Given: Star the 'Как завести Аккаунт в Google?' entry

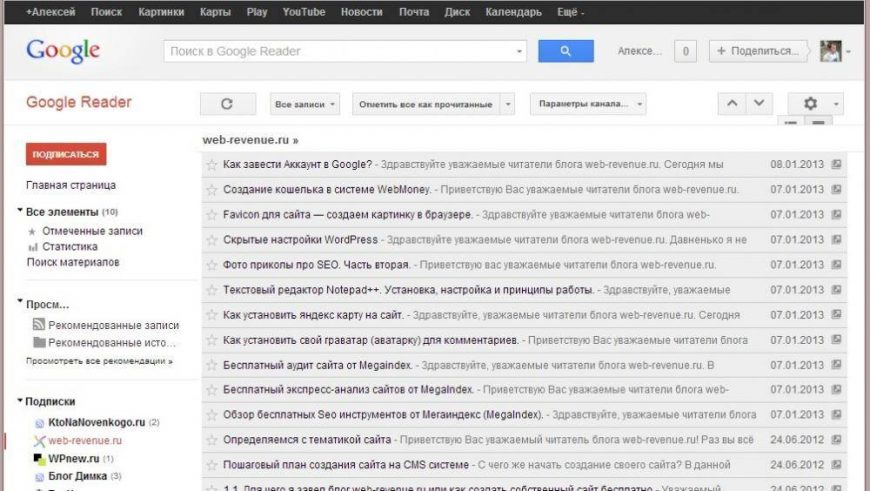Looking at the screenshot, I should (211, 165).
